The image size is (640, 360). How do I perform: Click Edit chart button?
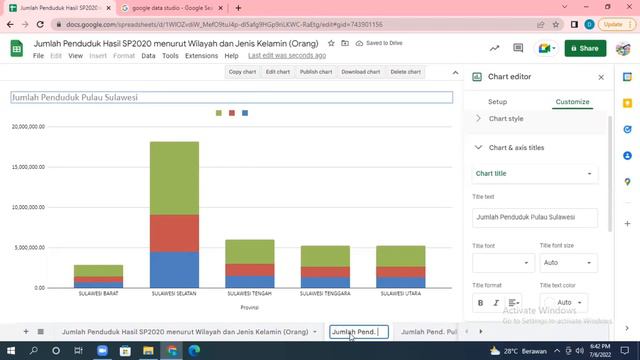click(278, 72)
